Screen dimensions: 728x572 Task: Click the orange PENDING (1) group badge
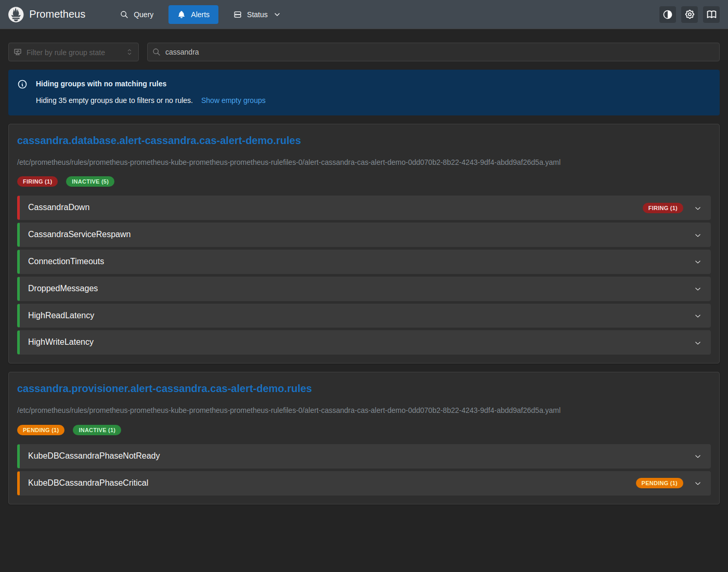point(41,430)
